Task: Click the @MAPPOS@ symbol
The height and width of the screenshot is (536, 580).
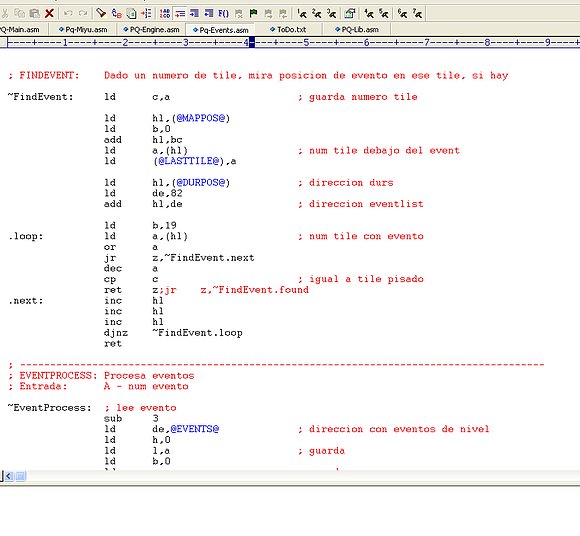Action: [x=200, y=118]
